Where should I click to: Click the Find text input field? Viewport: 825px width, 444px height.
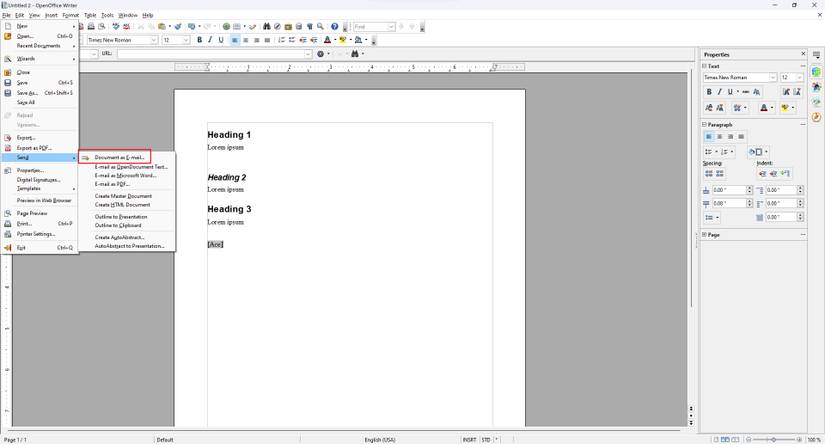pyautogui.click(x=370, y=27)
